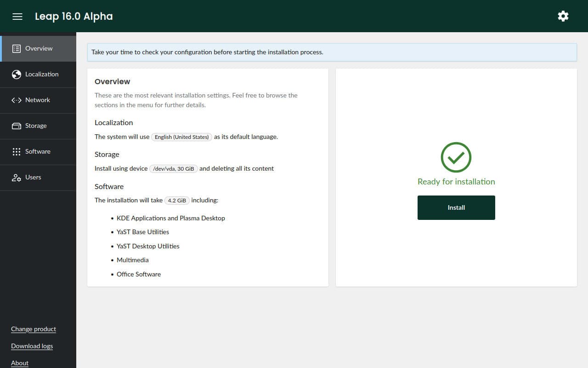Click the 4.2 GiB size tag
This screenshot has width=588, height=368.
(177, 200)
